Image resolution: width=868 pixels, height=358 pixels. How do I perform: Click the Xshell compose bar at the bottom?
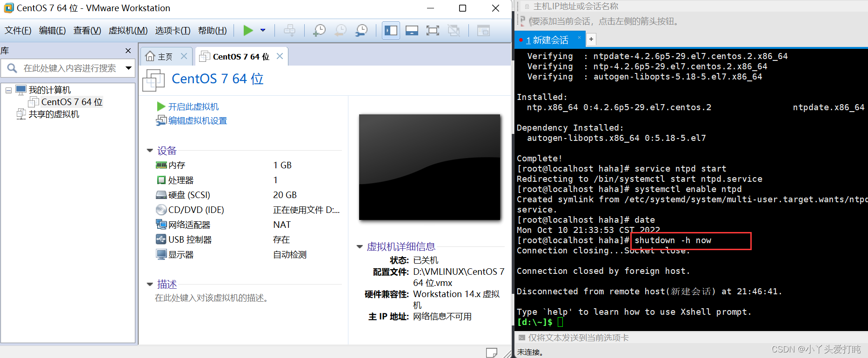tap(691, 338)
